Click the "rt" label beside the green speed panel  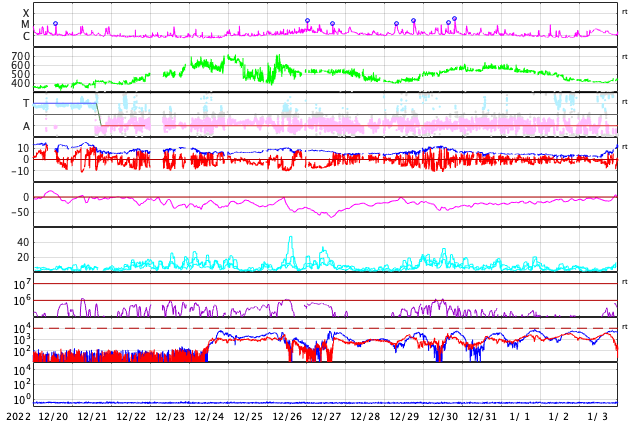click(x=624, y=57)
